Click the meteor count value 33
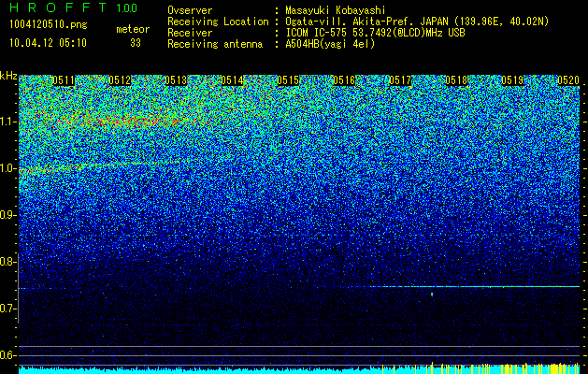588x374 pixels. pyautogui.click(x=136, y=43)
